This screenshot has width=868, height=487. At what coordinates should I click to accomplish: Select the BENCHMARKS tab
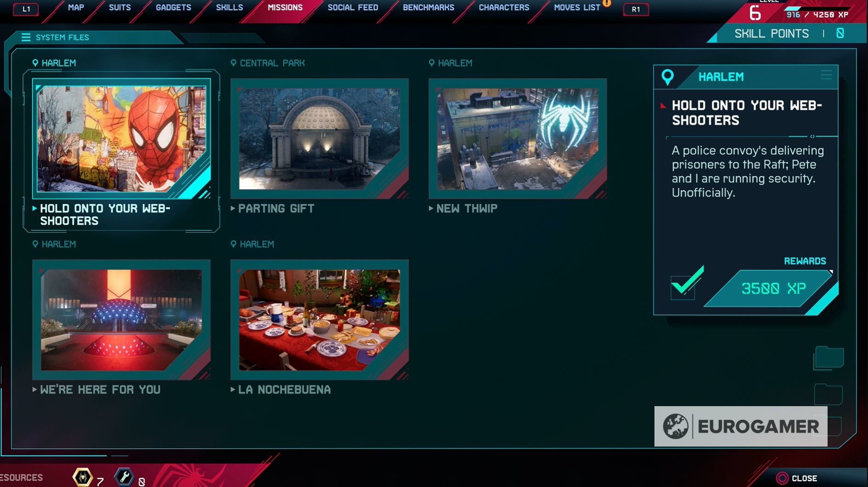pos(428,7)
